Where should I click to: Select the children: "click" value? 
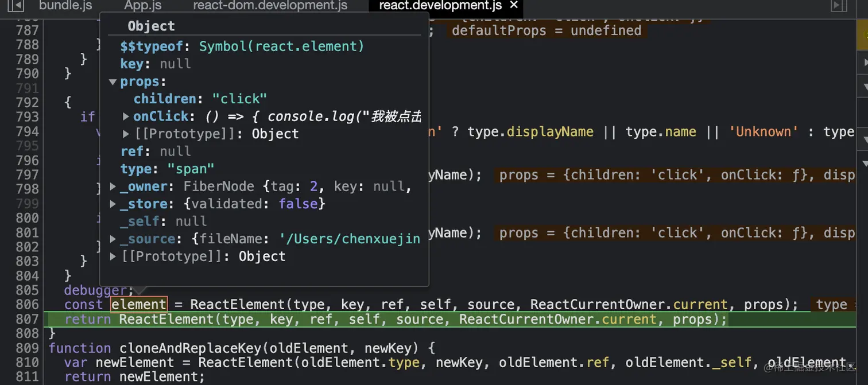tap(240, 99)
